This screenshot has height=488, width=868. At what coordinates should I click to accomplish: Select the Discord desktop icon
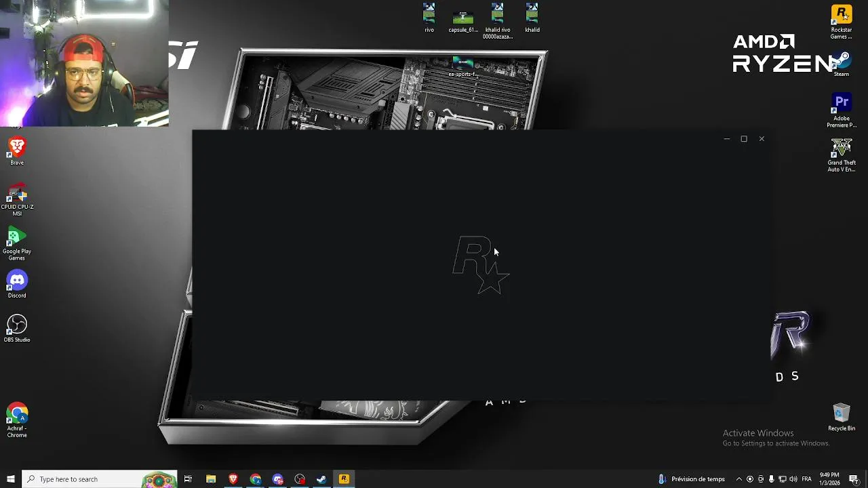pyautogui.click(x=17, y=285)
